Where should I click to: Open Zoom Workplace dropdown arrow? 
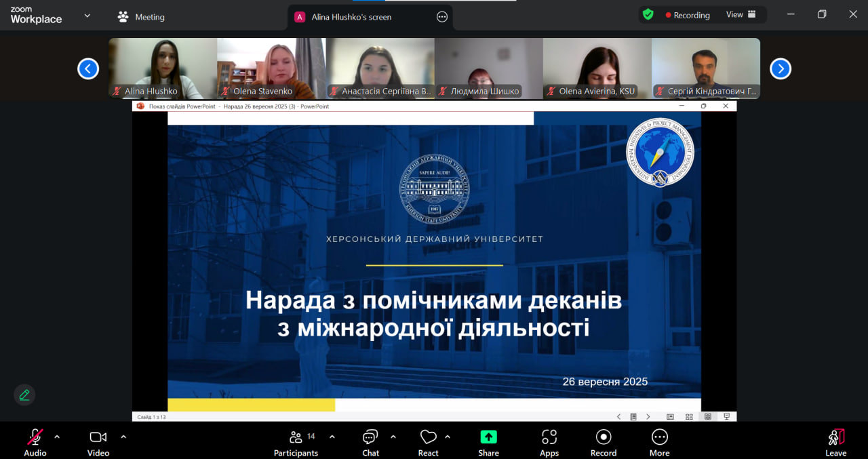tap(87, 16)
